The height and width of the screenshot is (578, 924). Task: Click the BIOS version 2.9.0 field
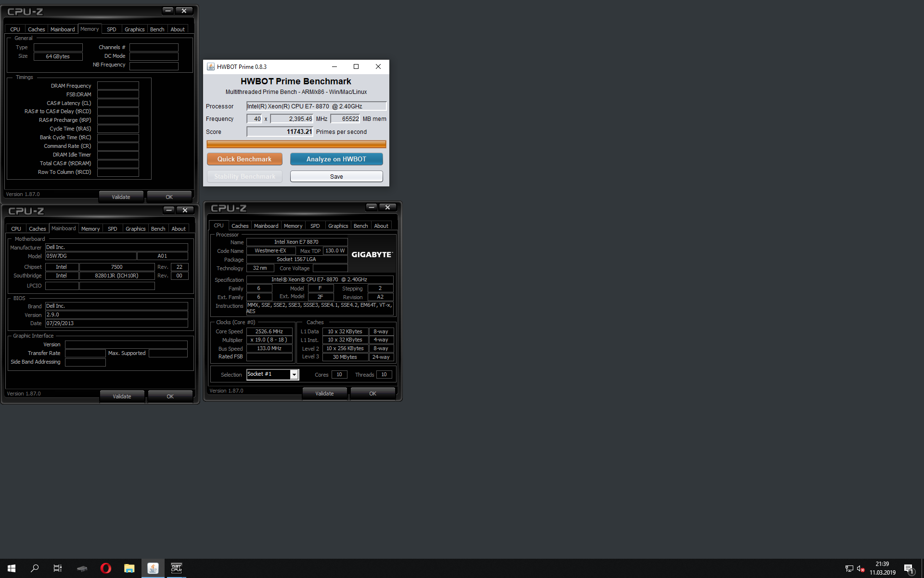tap(117, 315)
